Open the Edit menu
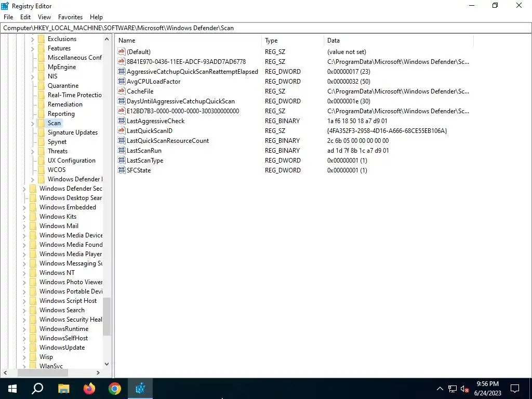Viewport: 532px width, 399px height. 25,17
